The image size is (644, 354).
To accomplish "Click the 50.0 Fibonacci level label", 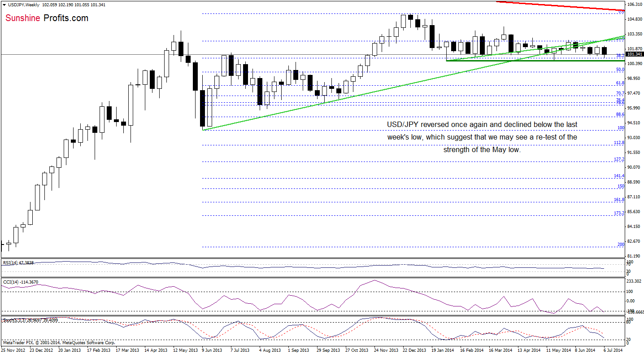I will [x=620, y=70].
